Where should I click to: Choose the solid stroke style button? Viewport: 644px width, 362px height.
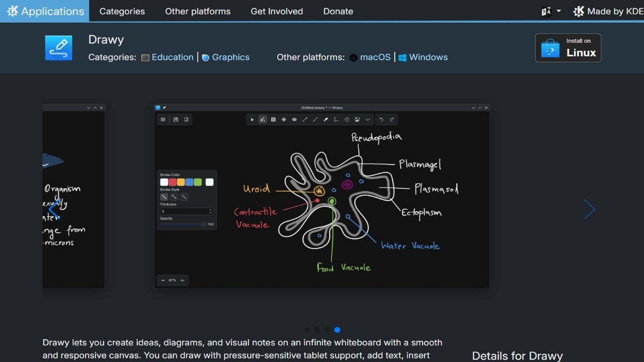[164, 197]
